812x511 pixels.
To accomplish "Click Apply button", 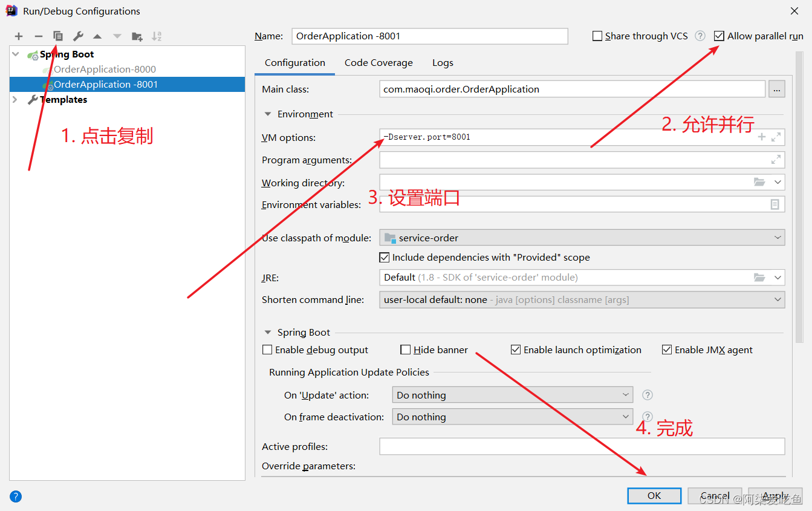I will pyautogui.click(x=775, y=496).
